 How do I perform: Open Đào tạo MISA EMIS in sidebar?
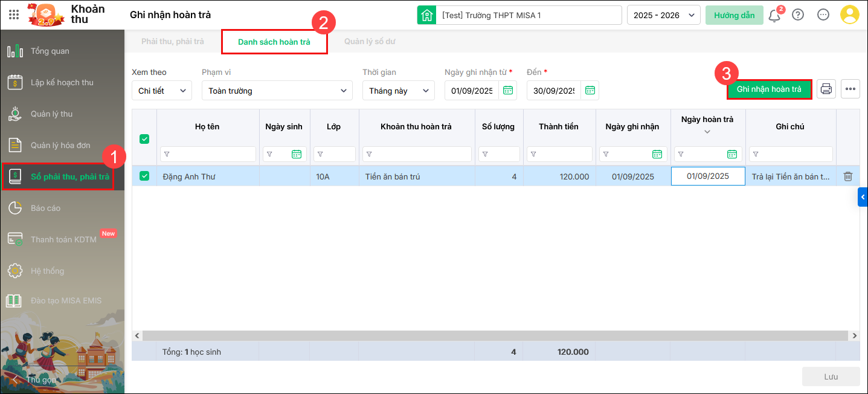[x=62, y=300]
